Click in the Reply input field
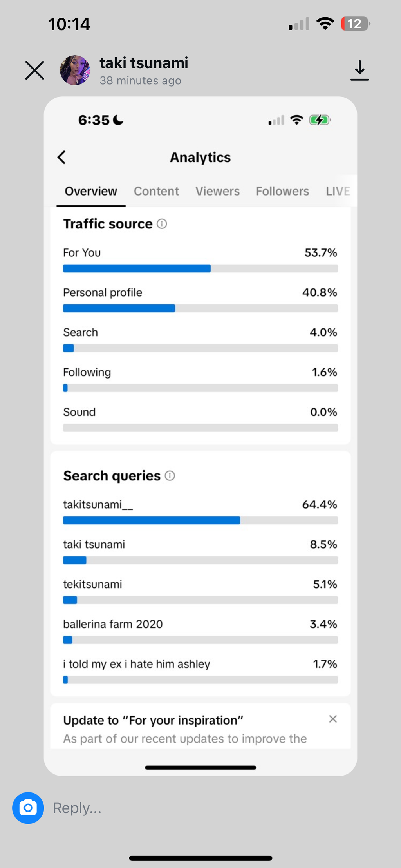The width and height of the screenshot is (401, 868). point(219,808)
